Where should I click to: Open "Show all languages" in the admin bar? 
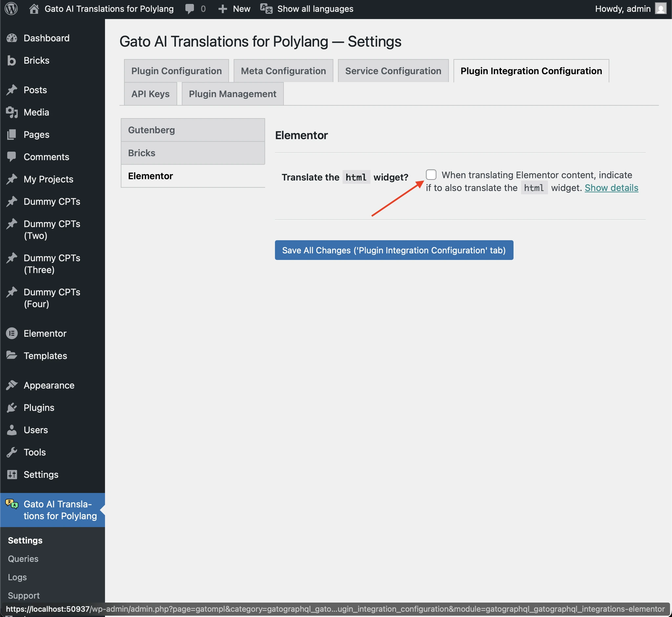coord(314,9)
